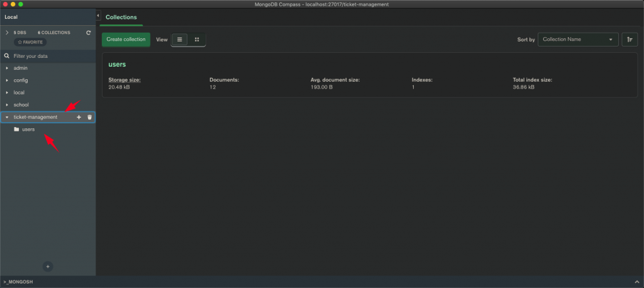The width and height of the screenshot is (644, 288).
Task: Expand the config database
Action: pos(7,80)
